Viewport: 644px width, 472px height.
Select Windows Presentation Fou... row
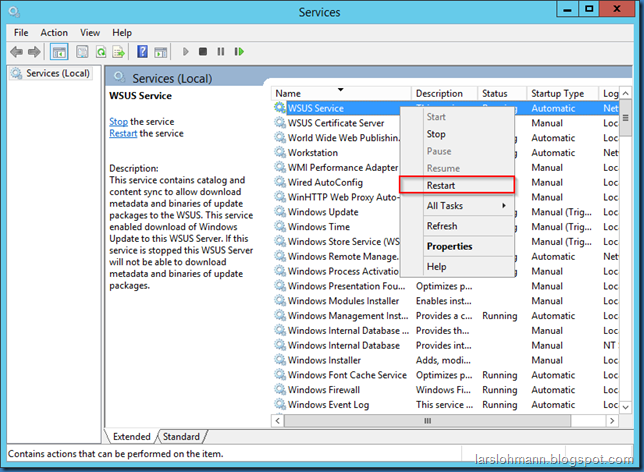(446, 286)
